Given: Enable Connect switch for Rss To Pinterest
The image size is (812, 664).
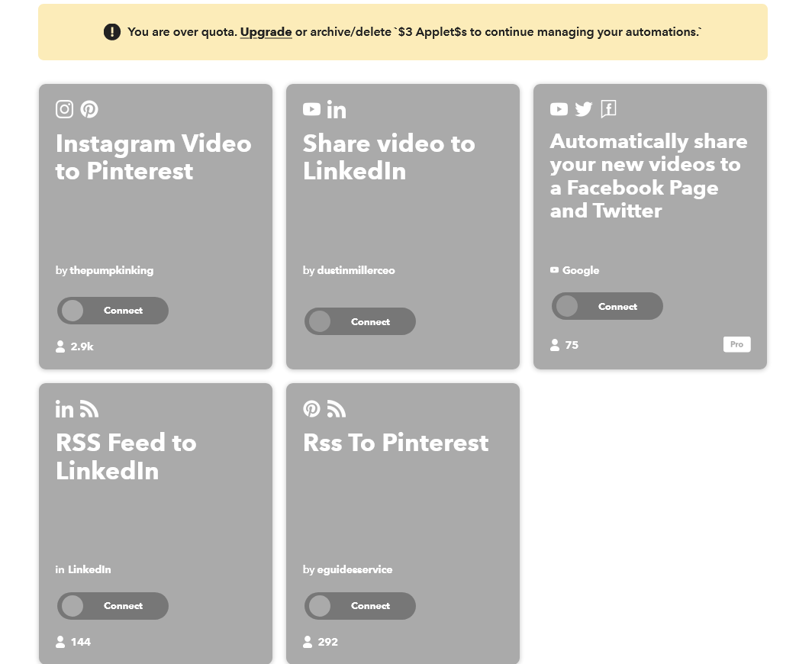Looking at the screenshot, I should (x=360, y=606).
